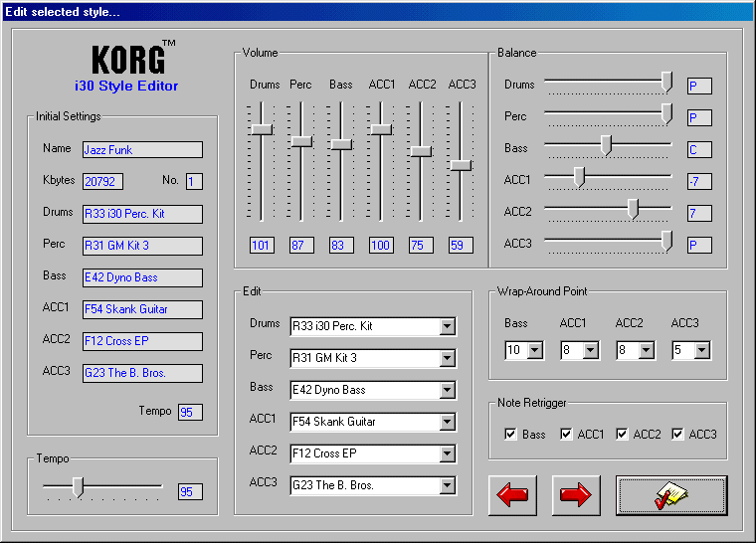Click the Perc balance value box P
This screenshot has height=543, width=756.
click(699, 118)
